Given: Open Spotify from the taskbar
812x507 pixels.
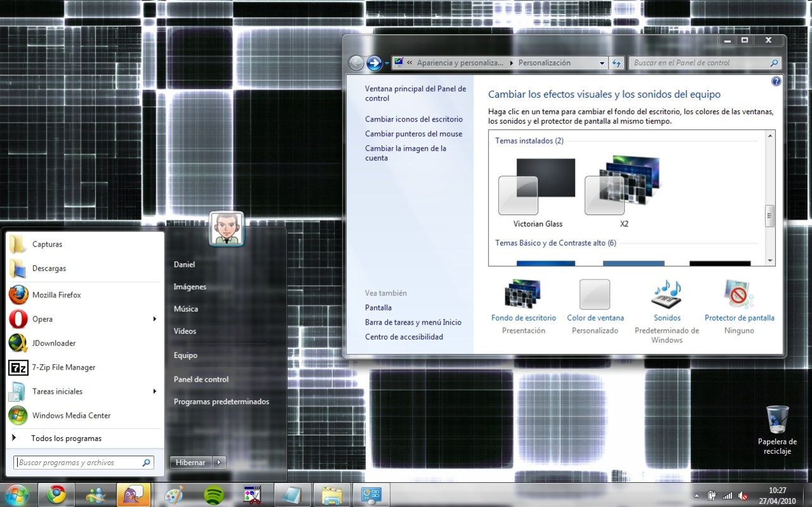Looking at the screenshot, I should coord(214,494).
